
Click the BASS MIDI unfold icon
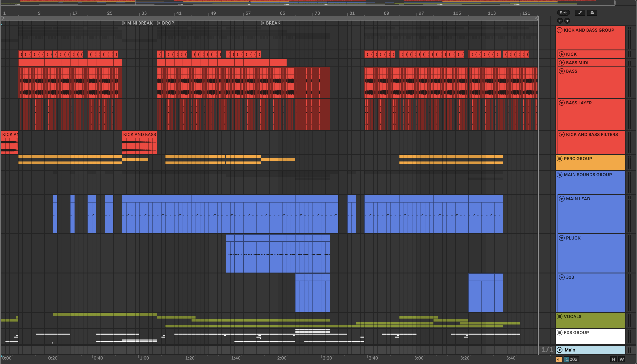click(562, 63)
